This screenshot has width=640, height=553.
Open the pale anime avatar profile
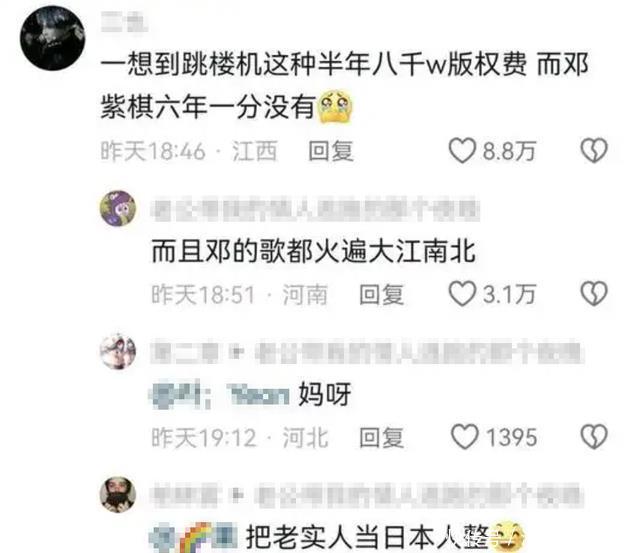118,351
